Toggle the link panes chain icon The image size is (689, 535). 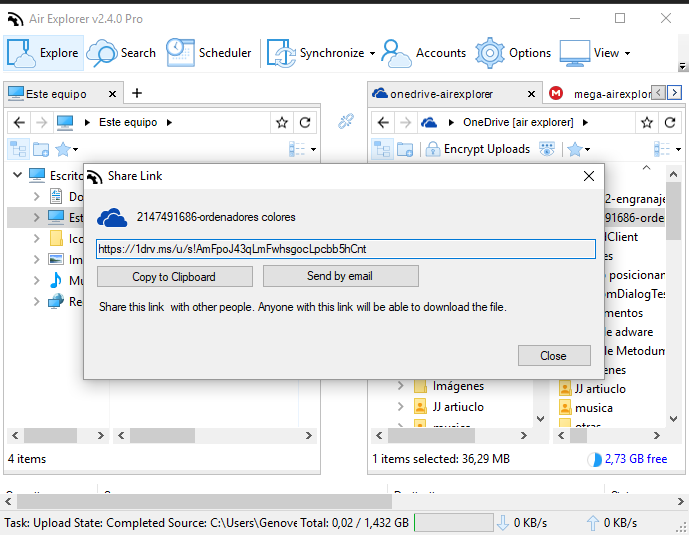tap(346, 121)
